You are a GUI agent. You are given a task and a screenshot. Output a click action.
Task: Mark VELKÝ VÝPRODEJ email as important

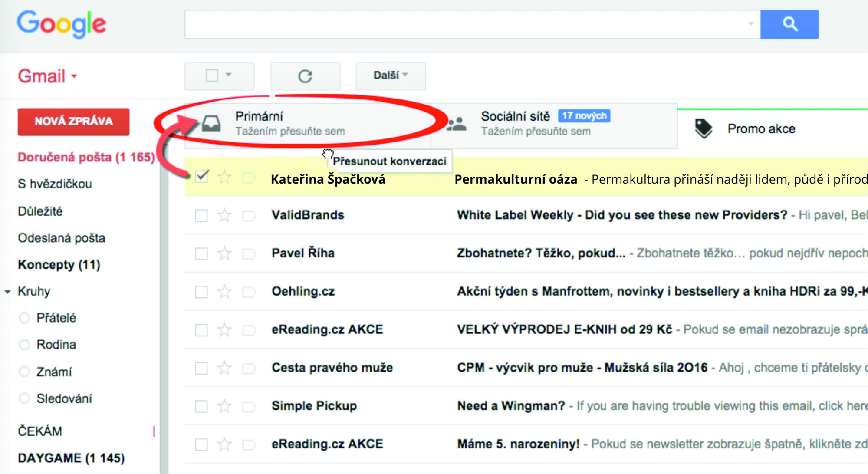pos(249,330)
